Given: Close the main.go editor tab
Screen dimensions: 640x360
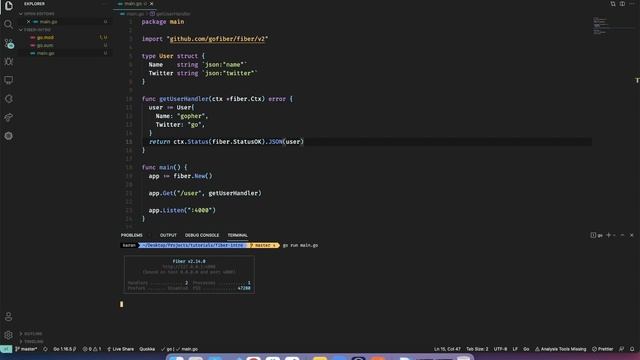Looking at the screenshot, I should pos(151,4).
